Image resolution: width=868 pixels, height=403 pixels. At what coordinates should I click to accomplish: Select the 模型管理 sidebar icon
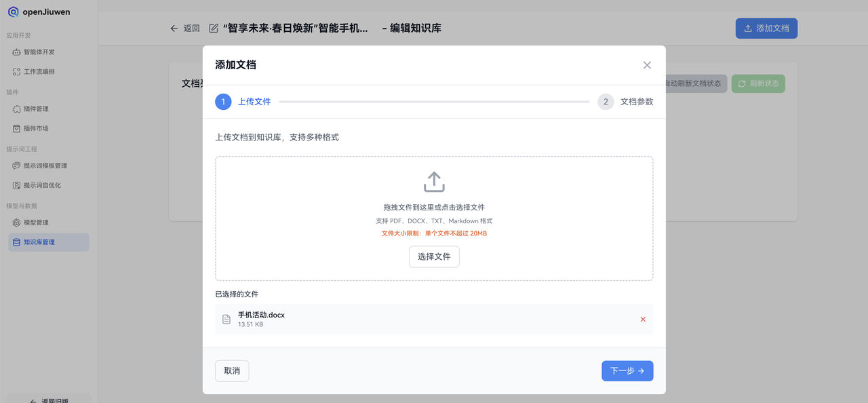tap(16, 222)
